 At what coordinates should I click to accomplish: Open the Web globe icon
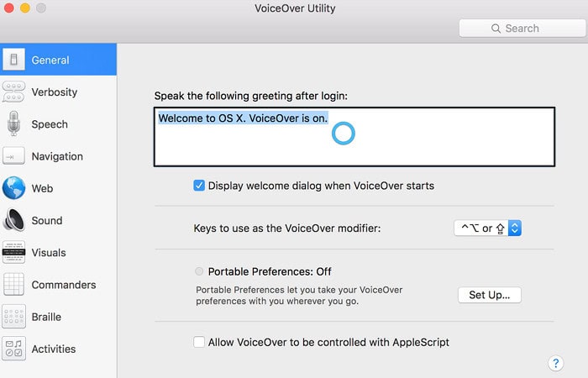click(13, 188)
